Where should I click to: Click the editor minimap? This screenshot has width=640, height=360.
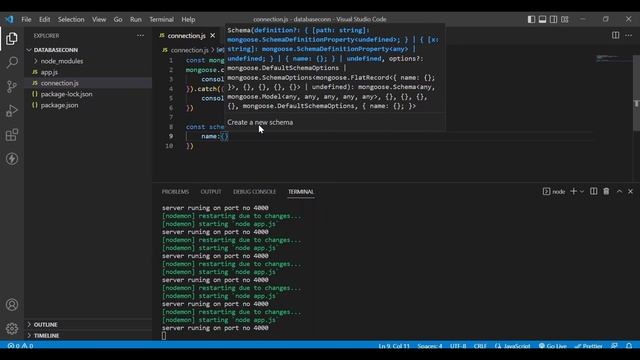click(x=613, y=58)
